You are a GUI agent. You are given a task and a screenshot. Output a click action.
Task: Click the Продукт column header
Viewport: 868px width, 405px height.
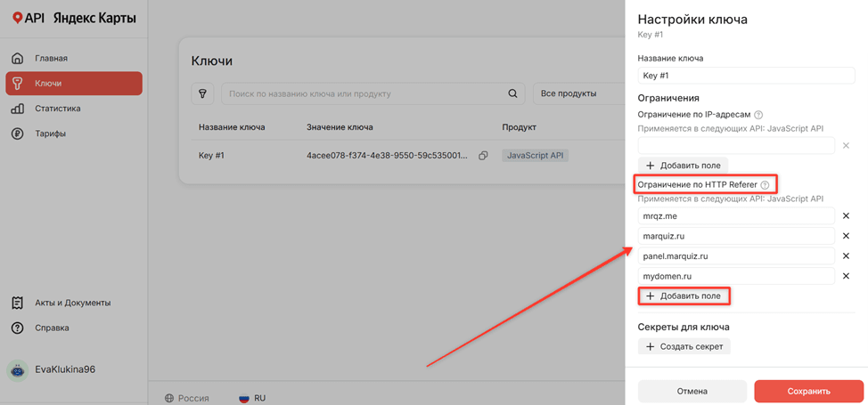pyautogui.click(x=519, y=127)
